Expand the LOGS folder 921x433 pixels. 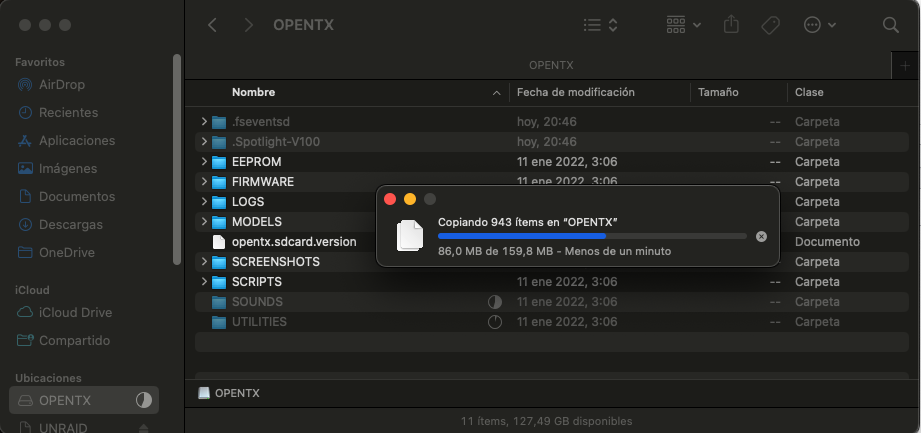[204, 202]
